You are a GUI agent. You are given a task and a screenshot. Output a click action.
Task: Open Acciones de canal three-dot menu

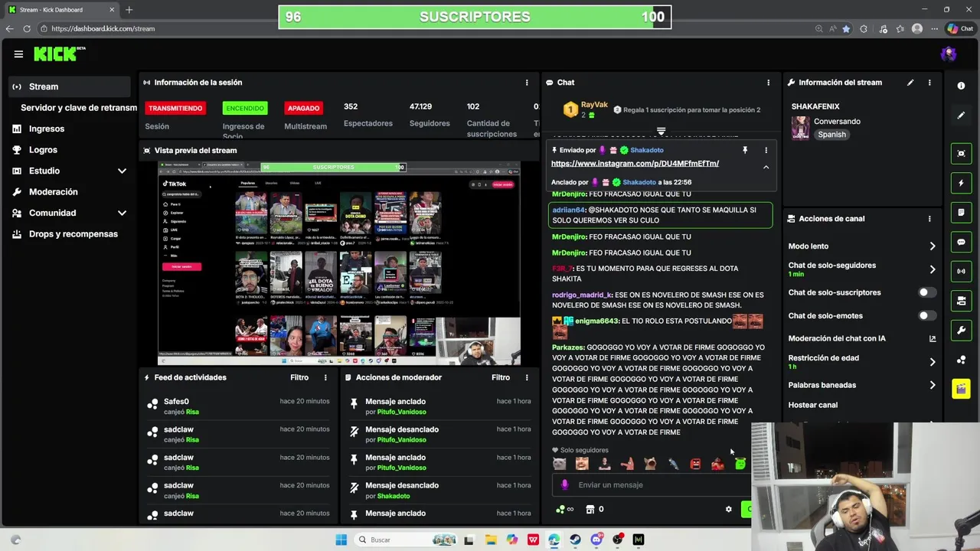929,219
